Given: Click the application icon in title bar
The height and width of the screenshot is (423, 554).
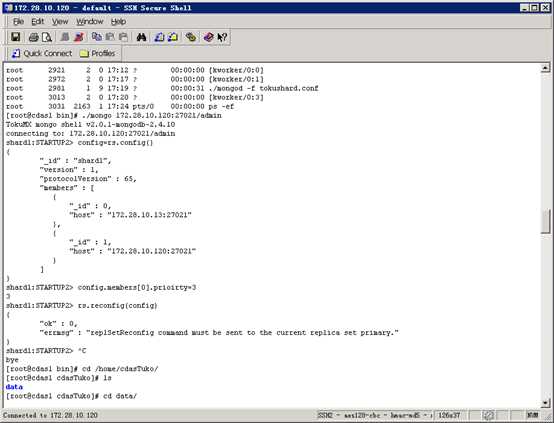Looking at the screenshot, I should 8,8.
